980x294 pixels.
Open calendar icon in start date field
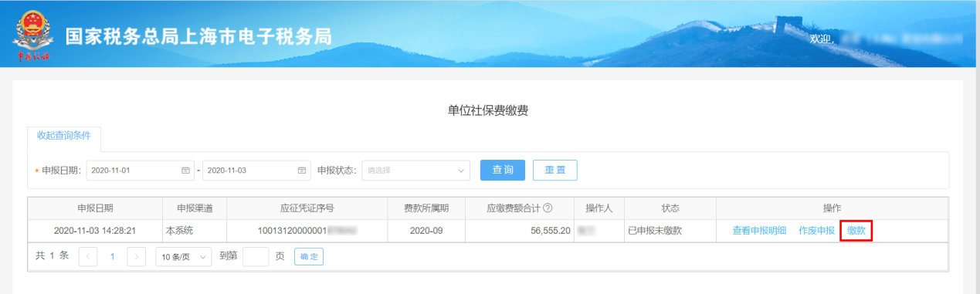pyautogui.click(x=185, y=171)
